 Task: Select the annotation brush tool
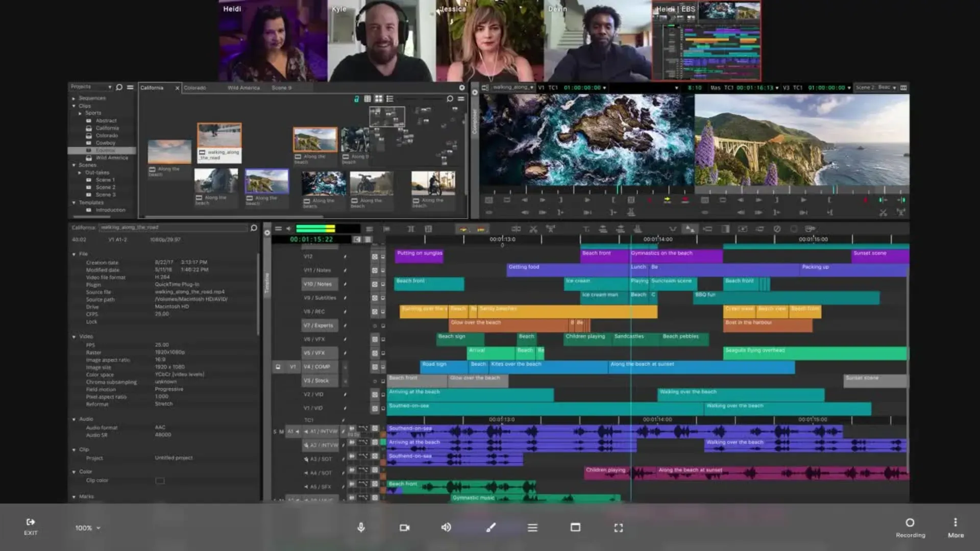tap(491, 528)
